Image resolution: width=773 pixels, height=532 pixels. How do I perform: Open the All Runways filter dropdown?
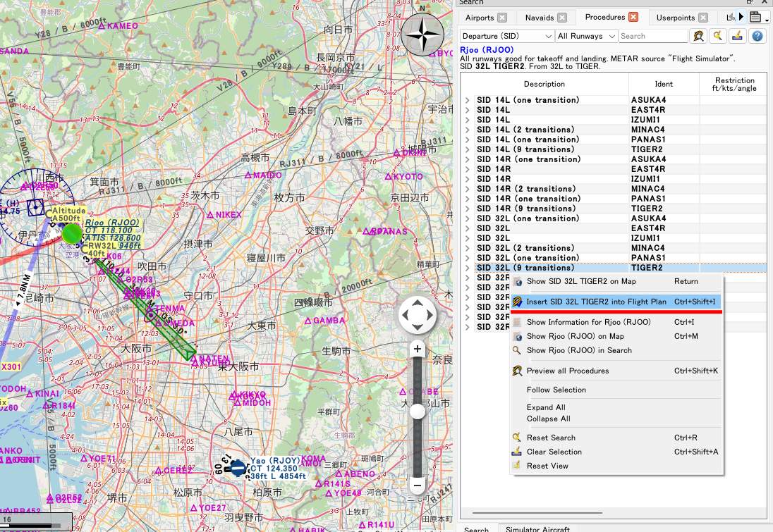586,36
